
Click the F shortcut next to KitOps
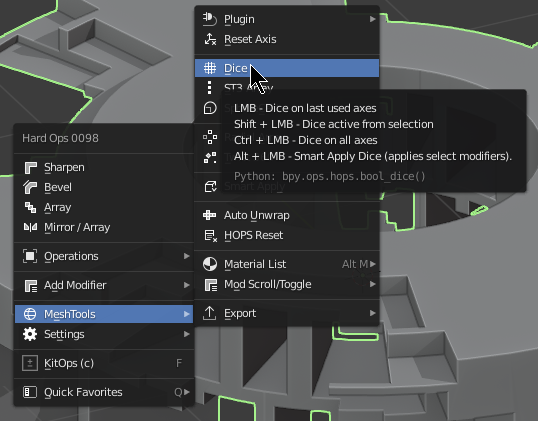(x=179, y=363)
